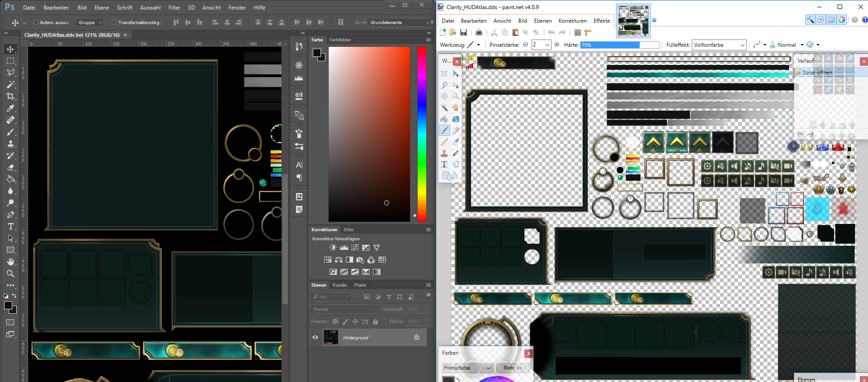Open the Primärfarbe dropdown in Farben
The height and width of the screenshot is (382, 868).
click(x=468, y=368)
